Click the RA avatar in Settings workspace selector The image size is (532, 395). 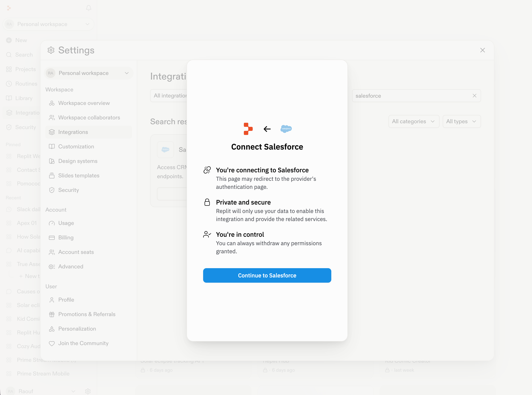click(51, 73)
